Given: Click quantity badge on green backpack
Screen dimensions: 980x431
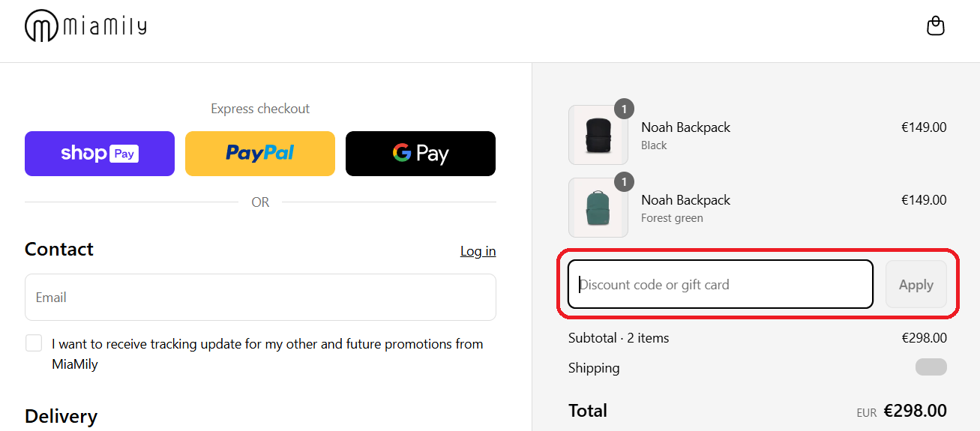Looking at the screenshot, I should click(x=624, y=182).
